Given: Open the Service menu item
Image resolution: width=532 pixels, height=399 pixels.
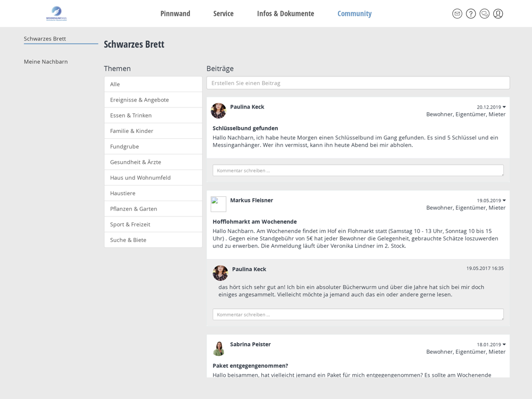Looking at the screenshot, I should [223, 14].
